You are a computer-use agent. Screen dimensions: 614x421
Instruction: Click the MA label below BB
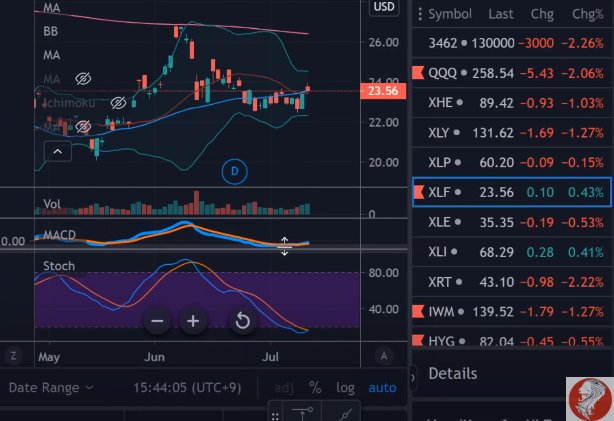[52, 55]
